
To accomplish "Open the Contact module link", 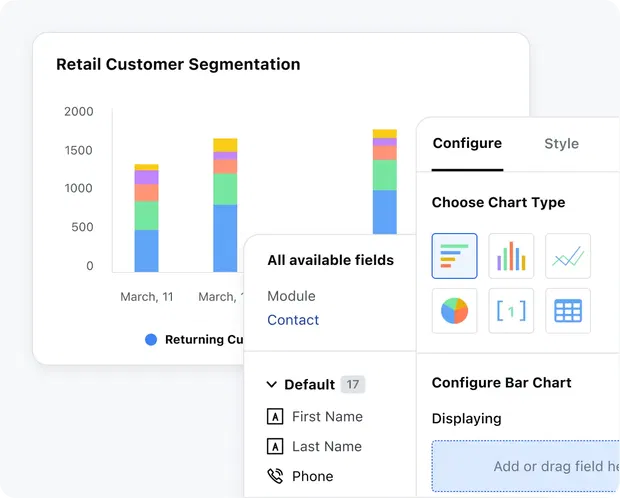I will [293, 320].
